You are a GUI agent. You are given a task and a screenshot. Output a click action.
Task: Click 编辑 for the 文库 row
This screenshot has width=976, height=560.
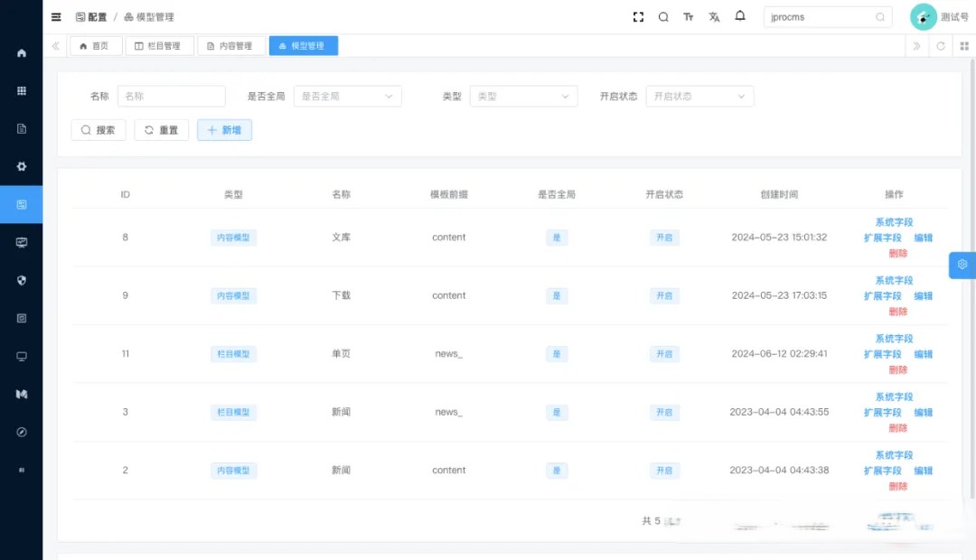pyautogui.click(x=923, y=238)
